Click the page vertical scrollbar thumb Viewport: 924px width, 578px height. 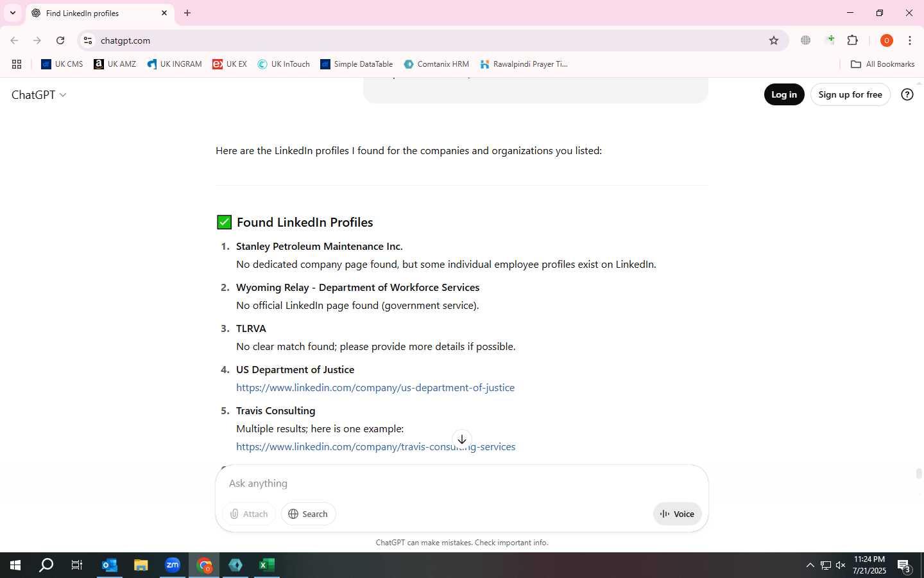pyautogui.click(x=919, y=474)
